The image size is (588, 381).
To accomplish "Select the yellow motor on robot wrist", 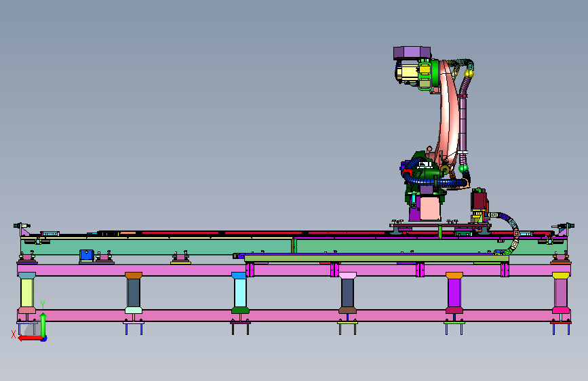I will [x=407, y=74].
